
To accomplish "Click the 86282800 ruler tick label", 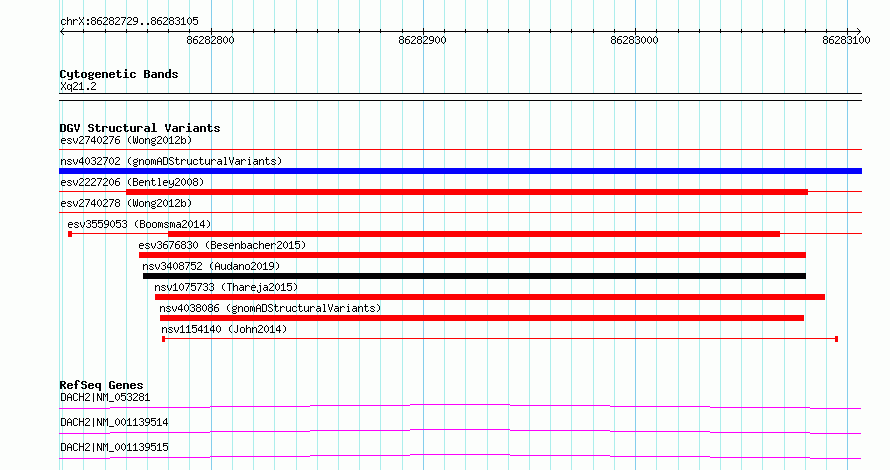I will [x=210, y=40].
